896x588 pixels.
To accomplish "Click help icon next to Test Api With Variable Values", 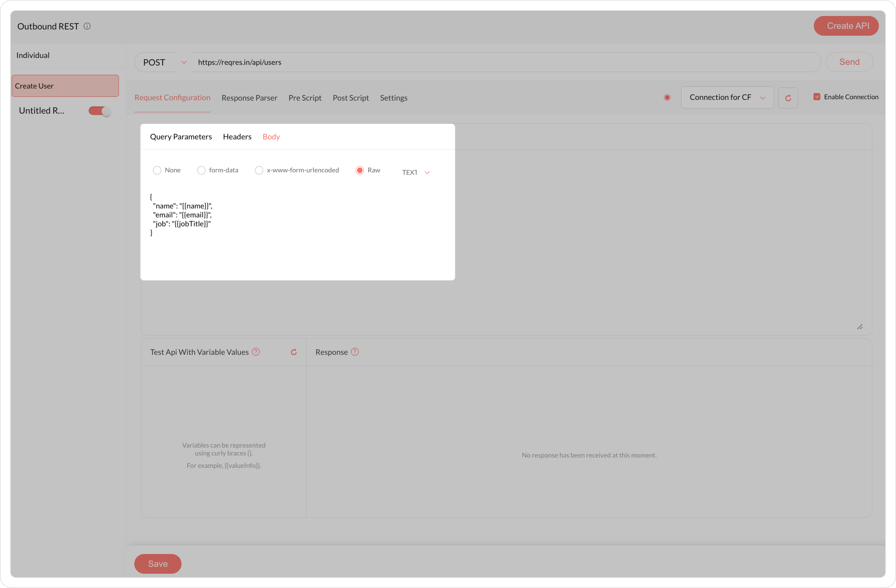I will 256,352.
